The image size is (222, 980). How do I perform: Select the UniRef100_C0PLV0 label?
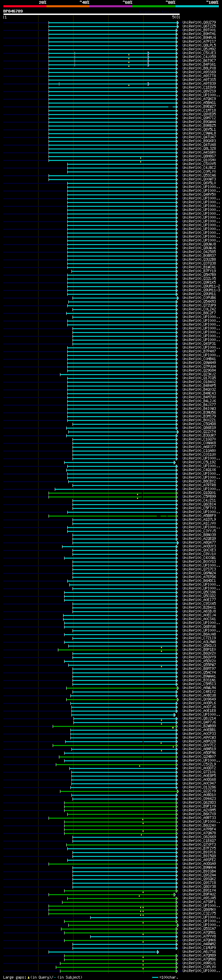(199, 967)
